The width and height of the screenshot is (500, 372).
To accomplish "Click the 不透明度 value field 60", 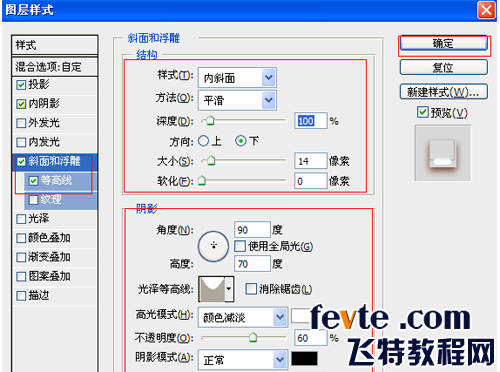I will tap(310, 338).
